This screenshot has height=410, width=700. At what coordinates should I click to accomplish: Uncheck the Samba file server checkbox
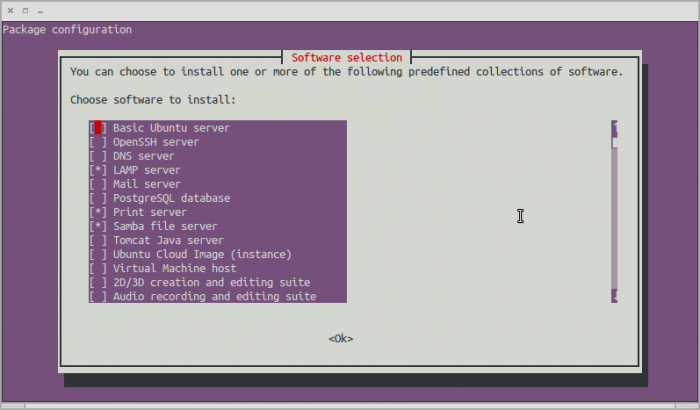point(98,226)
